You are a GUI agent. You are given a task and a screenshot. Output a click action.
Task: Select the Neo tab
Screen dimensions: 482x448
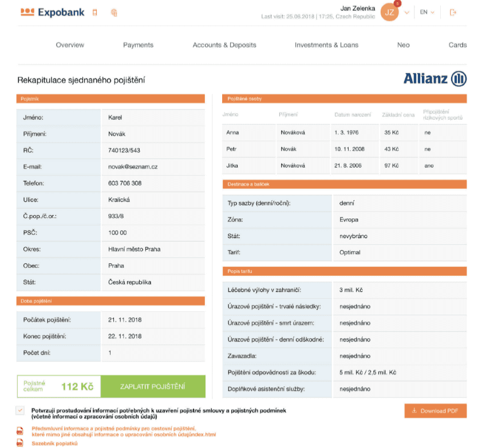(404, 45)
